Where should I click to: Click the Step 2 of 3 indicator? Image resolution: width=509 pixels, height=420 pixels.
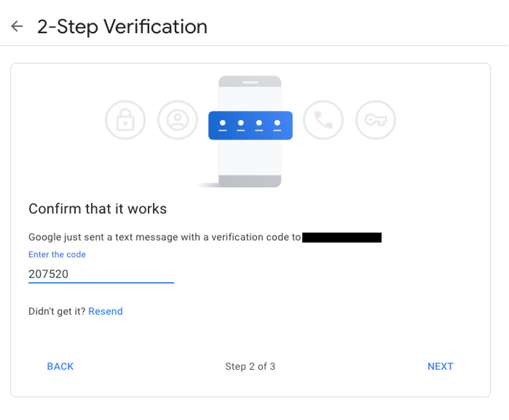(250, 366)
